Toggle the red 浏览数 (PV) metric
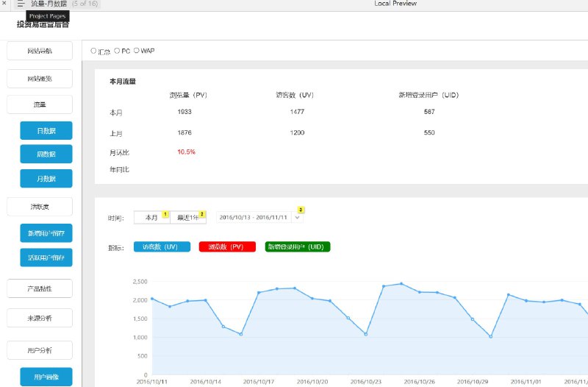588x387 pixels. click(227, 247)
